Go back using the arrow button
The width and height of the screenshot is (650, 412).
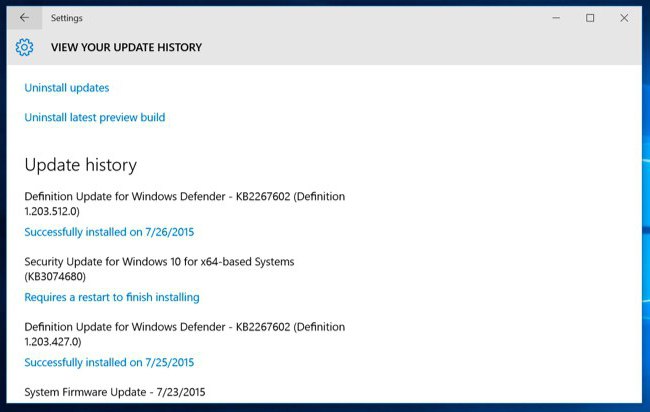pyautogui.click(x=24, y=18)
